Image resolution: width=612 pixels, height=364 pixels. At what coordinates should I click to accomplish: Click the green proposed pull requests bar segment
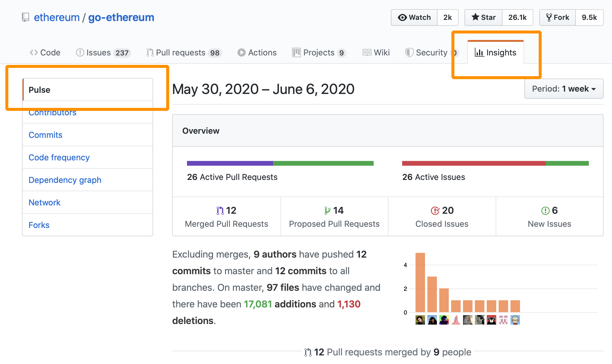(323, 163)
